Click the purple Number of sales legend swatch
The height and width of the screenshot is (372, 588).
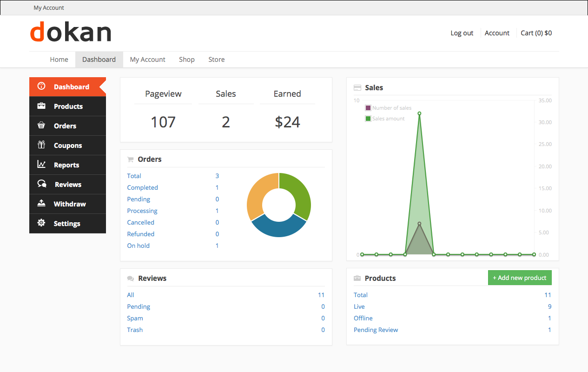click(368, 108)
